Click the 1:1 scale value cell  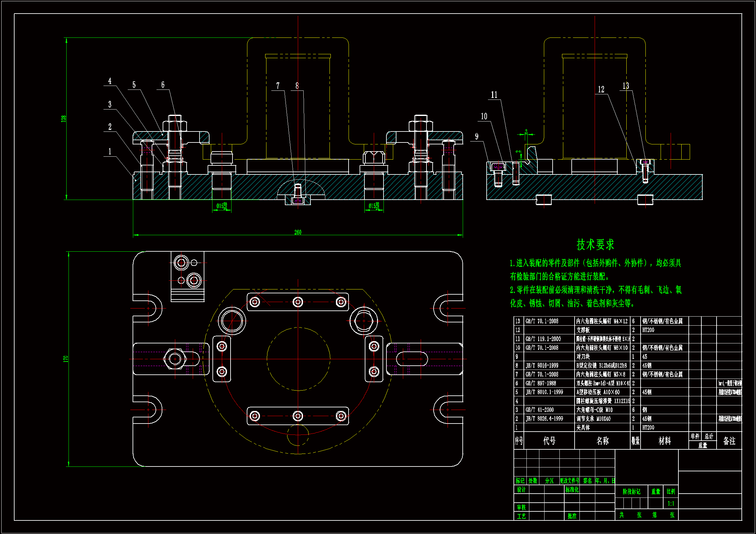click(x=671, y=504)
